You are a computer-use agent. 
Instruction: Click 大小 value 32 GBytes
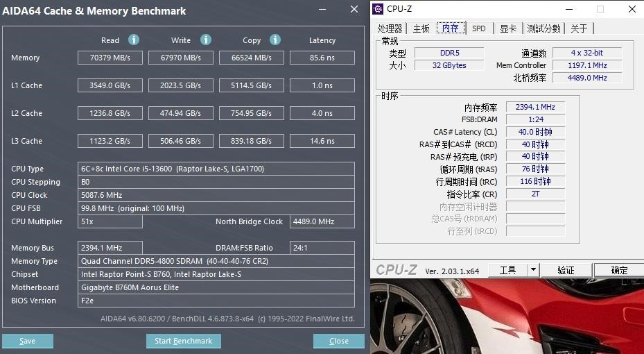(449, 65)
